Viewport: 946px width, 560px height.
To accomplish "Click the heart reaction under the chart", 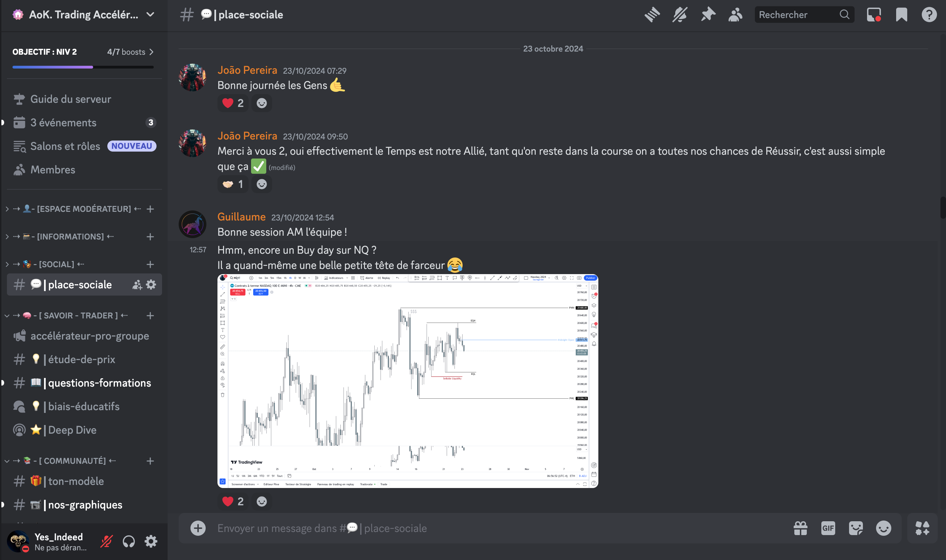I will click(x=233, y=501).
